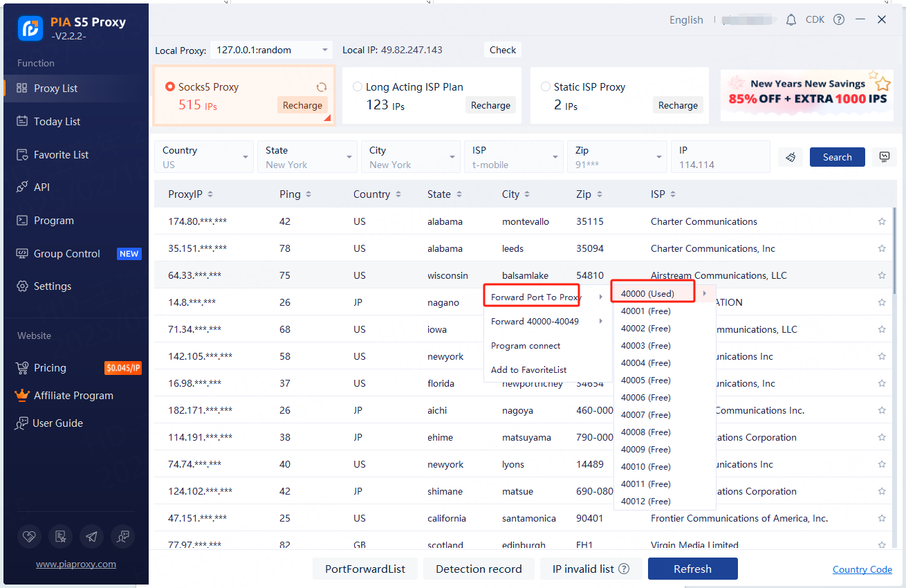This screenshot has width=906, height=588.
Task: Open PortForwardList
Action: pos(365,569)
